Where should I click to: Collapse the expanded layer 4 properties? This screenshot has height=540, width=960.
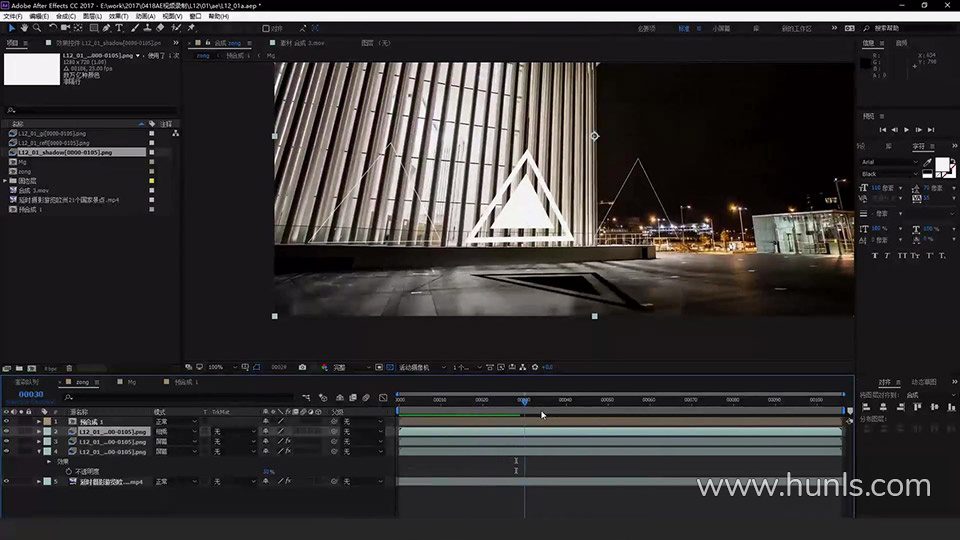coord(39,452)
